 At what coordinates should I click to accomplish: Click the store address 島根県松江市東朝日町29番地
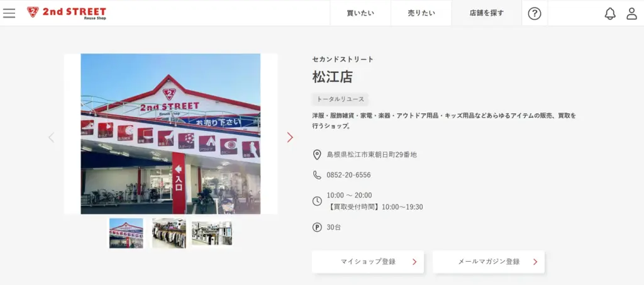coord(372,155)
